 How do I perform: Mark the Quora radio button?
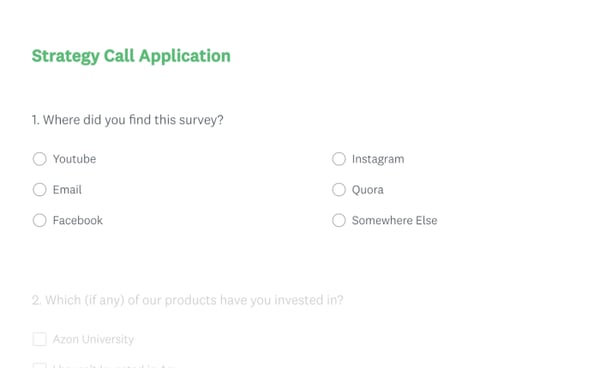point(339,189)
